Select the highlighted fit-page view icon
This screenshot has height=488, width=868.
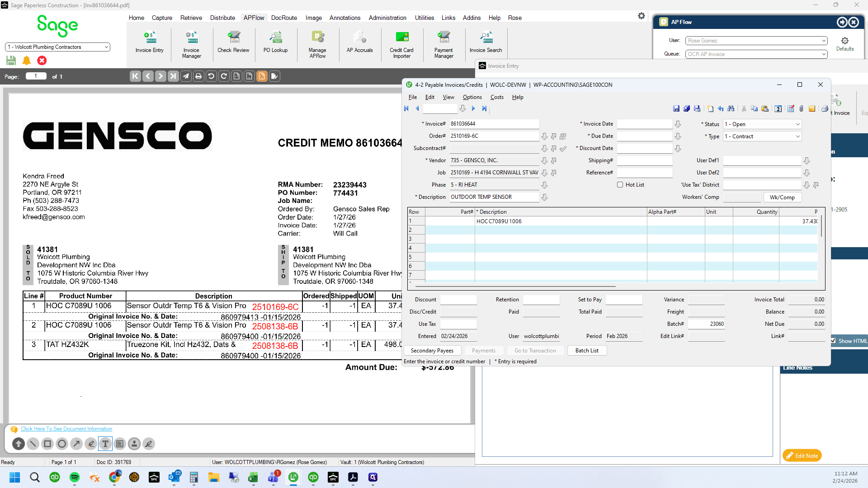pyautogui.click(x=262, y=76)
